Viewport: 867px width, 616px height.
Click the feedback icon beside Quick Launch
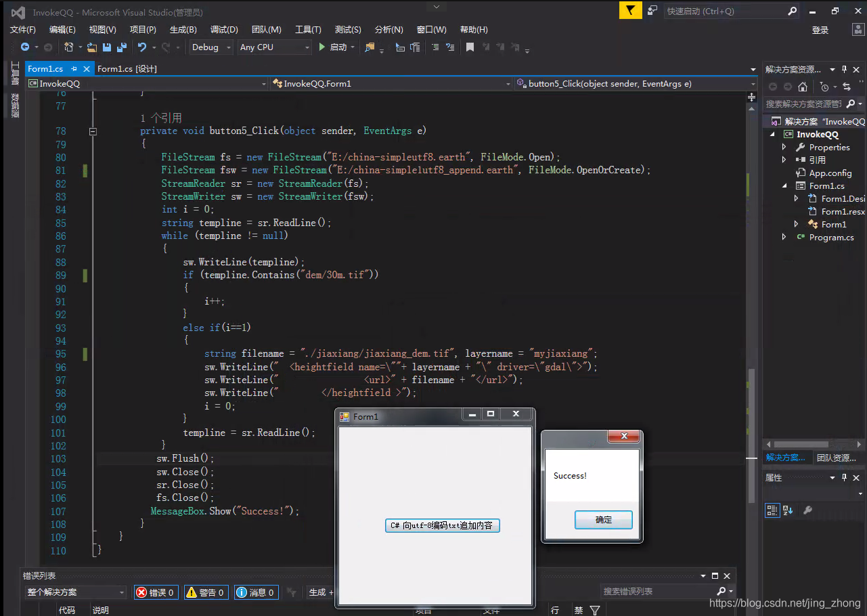[x=652, y=10]
